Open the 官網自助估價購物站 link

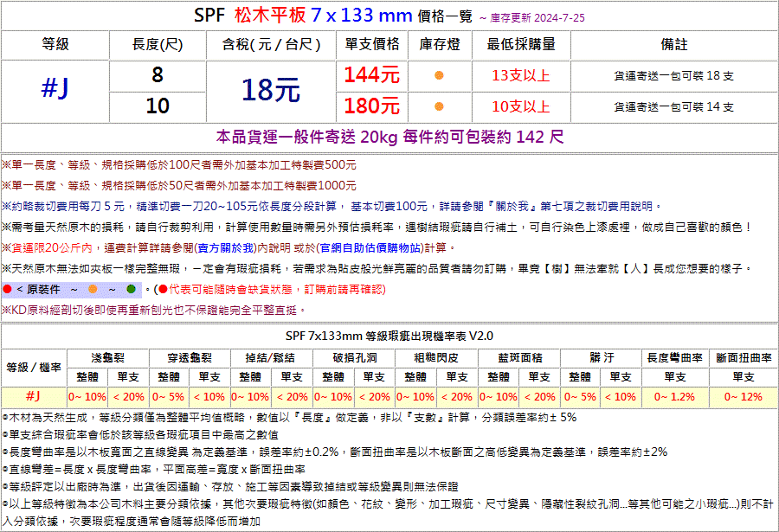(x=371, y=247)
